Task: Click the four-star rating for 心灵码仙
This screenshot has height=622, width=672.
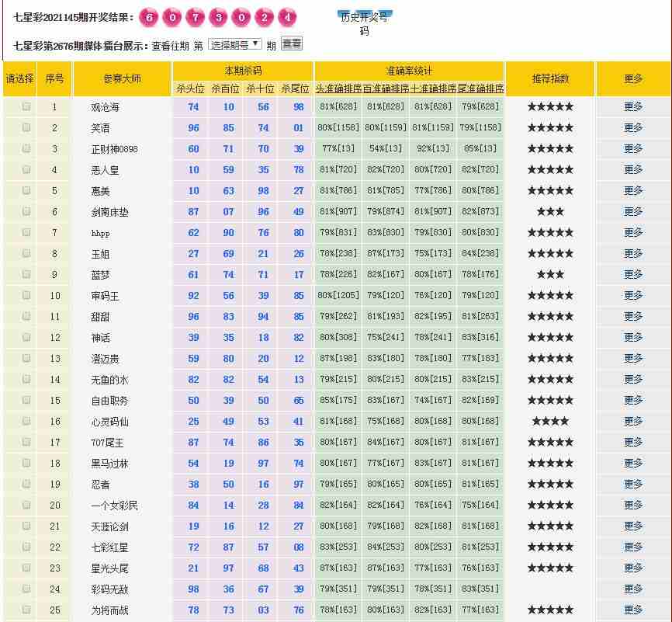Action: [x=550, y=421]
